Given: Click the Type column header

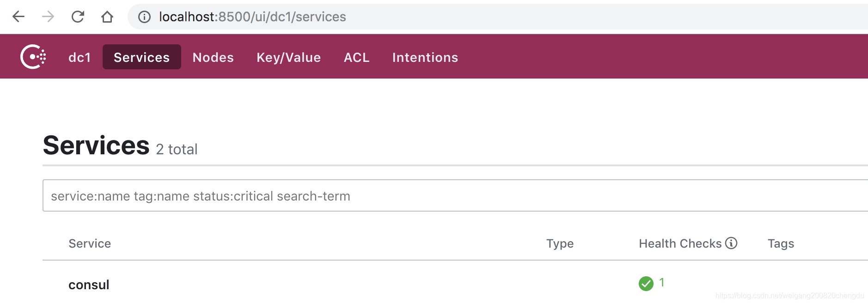Looking at the screenshot, I should (560, 244).
